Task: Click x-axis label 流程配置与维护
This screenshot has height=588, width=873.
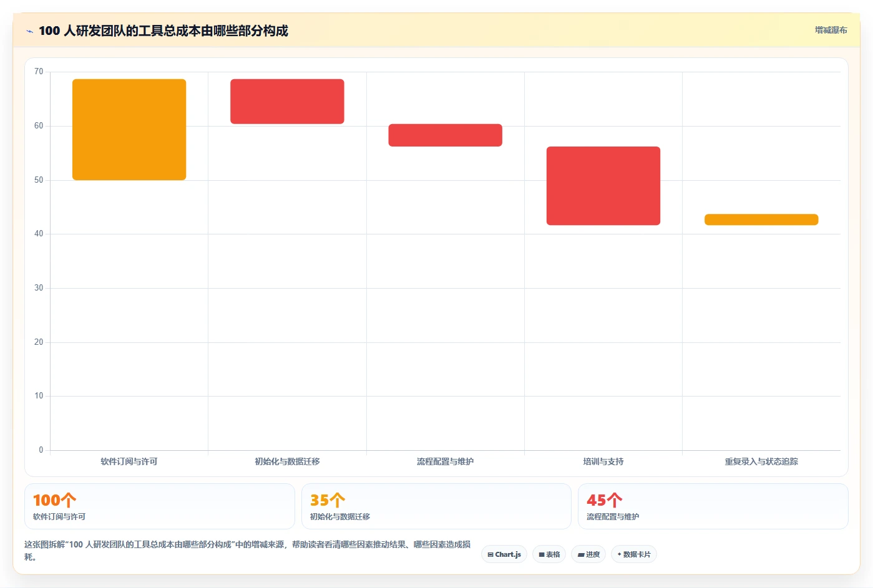Action: 446,461
